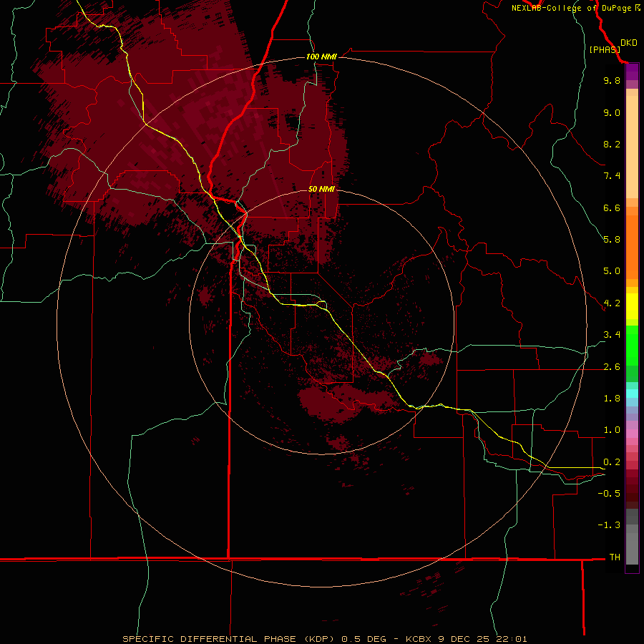
Task: Click the 0.2 legend value
Action: click(x=612, y=462)
